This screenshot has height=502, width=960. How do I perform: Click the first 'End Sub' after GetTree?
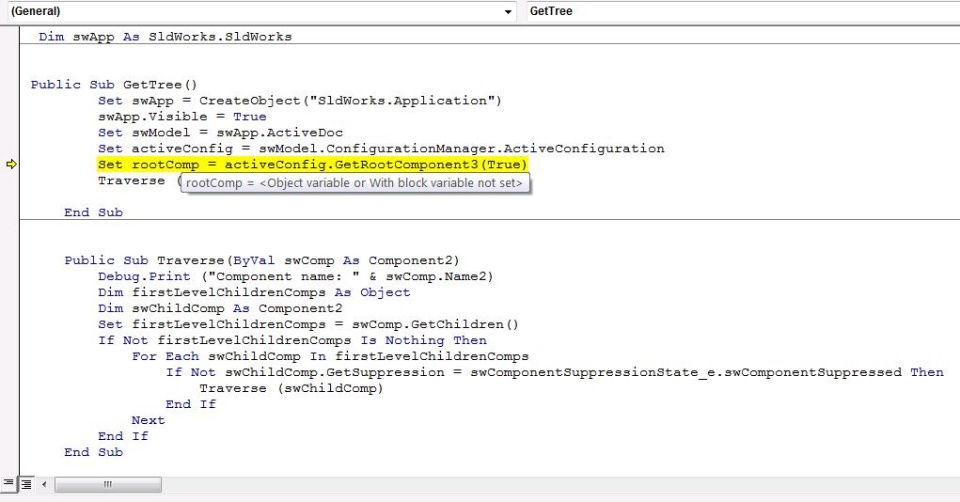click(94, 212)
